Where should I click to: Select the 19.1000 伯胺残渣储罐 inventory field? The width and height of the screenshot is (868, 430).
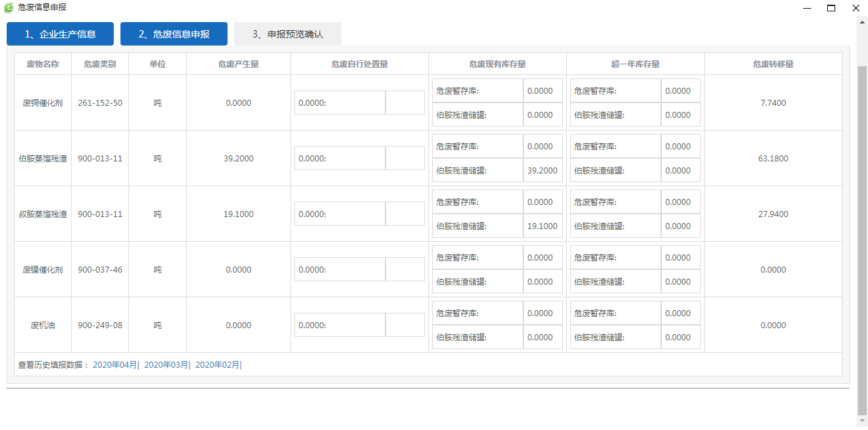coord(542,226)
